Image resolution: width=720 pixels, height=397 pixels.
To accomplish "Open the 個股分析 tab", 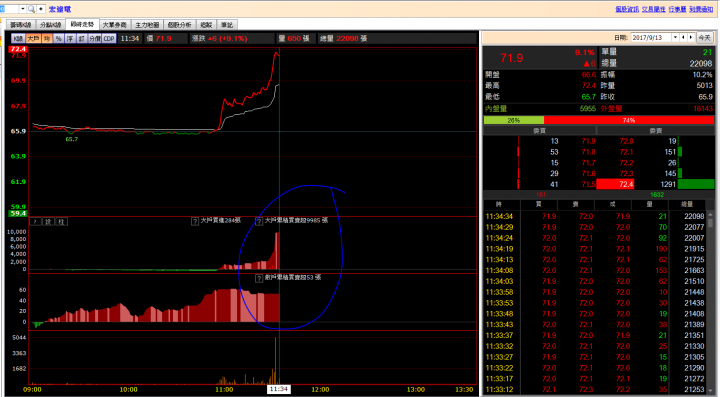I will pyautogui.click(x=180, y=25).
